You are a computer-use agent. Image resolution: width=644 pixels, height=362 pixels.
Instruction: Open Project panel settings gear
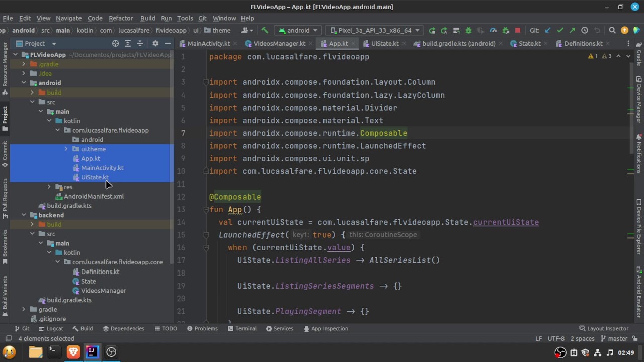(155, 44)
